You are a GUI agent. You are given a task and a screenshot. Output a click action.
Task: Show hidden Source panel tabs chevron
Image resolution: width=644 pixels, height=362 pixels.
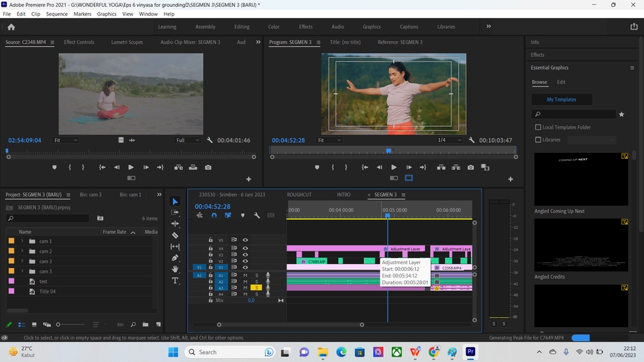click(258, 42)
